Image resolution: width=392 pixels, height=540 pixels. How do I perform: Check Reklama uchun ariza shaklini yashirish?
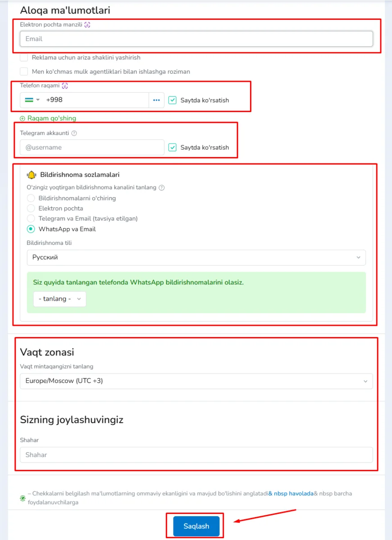24,58
